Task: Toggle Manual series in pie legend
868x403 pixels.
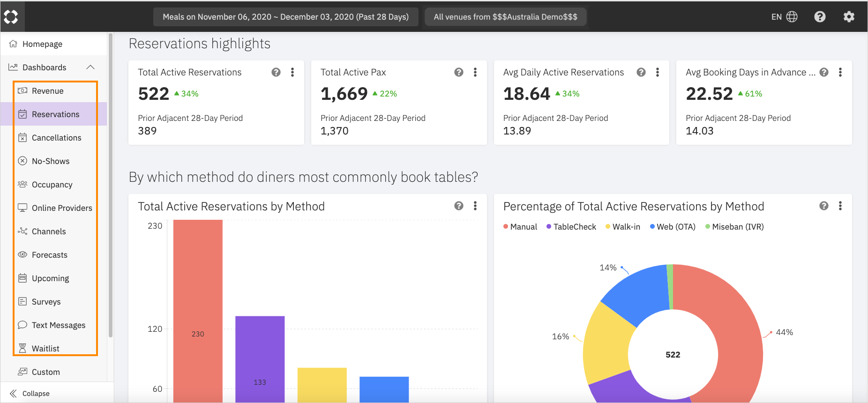Action: [520, 227]
